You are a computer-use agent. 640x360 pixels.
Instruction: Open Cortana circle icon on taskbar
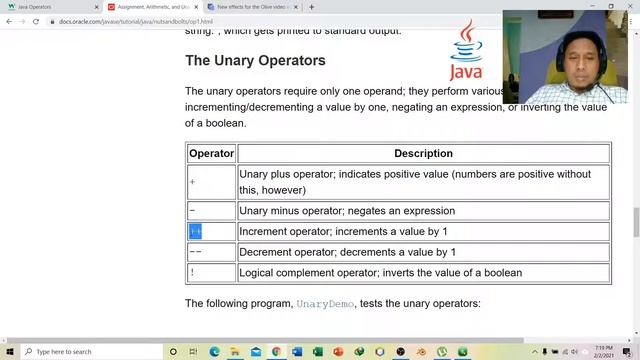[x=173, y=351]
